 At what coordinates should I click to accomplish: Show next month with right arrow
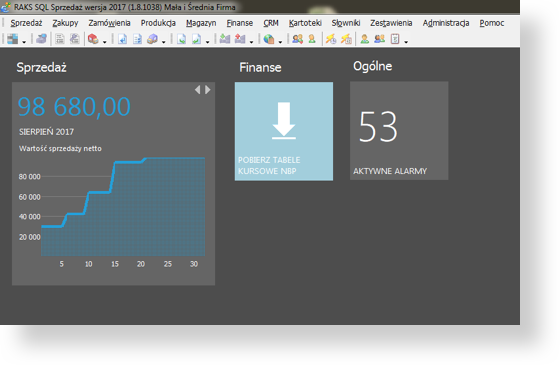click(x=208, y=90)
